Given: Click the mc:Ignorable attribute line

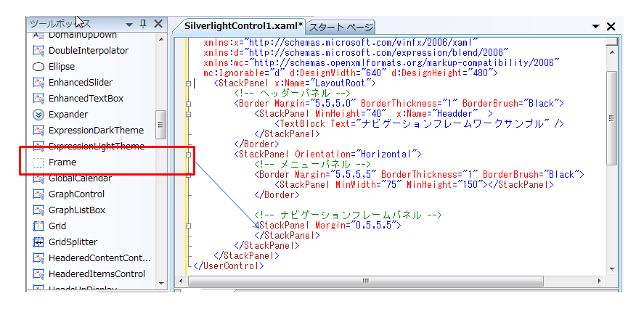Looking at the screenshot, I should [x=351, y=73].
